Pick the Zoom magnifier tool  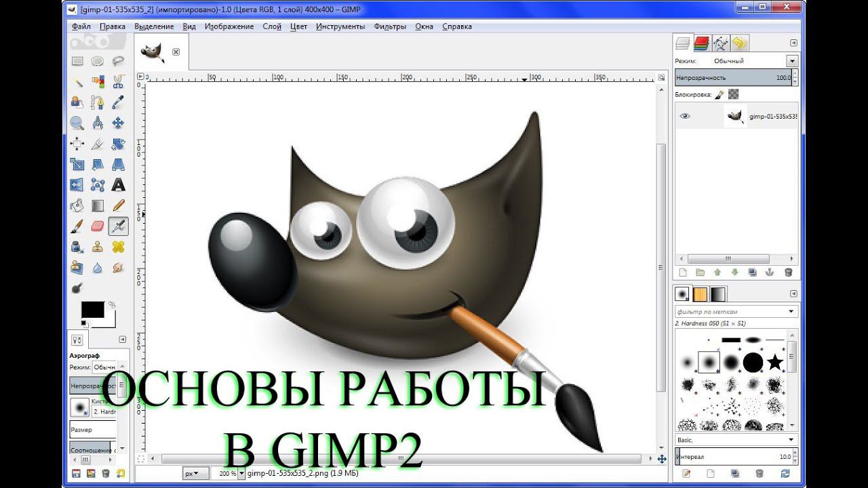77,123
